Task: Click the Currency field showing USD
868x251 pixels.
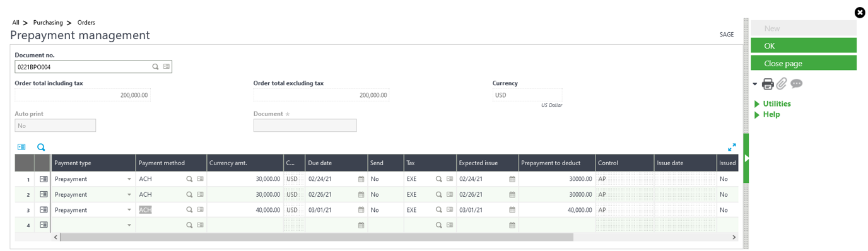Action: click(x=527, y=95)
